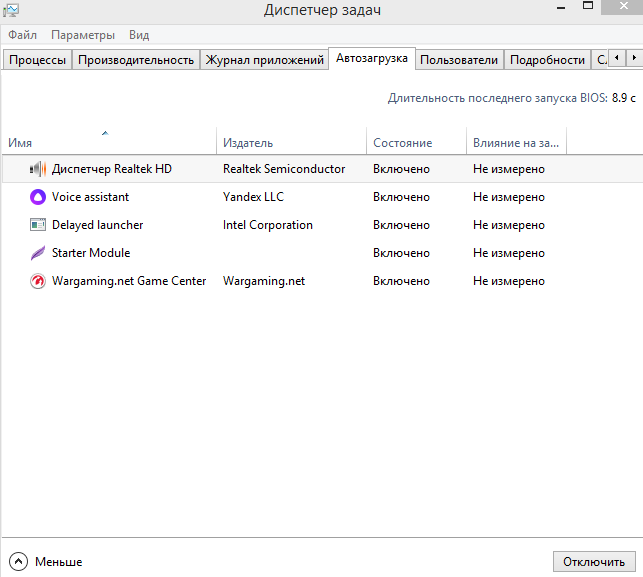This screenshot has height=577, width=643.
Task: Select the Wargaming.net Game Center name
Action: click(x=129, y=281)
